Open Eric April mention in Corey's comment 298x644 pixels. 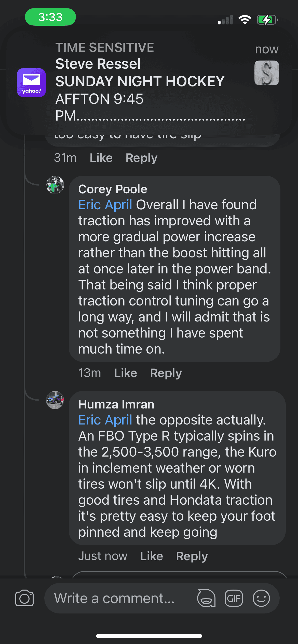(x=105, y=205)
